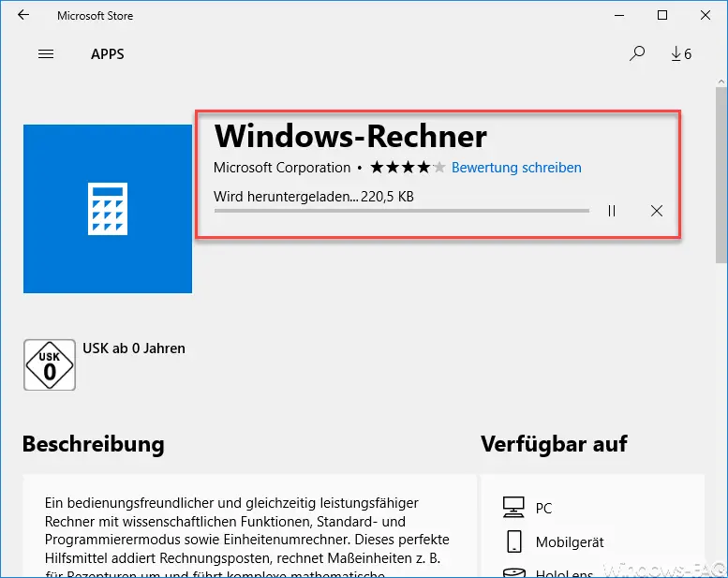
Task: Click the download progress bar
Action: (x=402, y=211)
